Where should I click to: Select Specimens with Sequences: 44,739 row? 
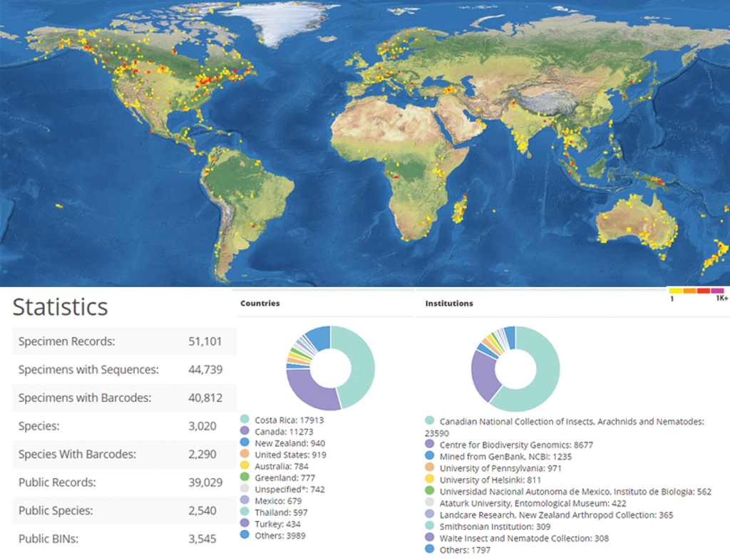coord(124,370)
